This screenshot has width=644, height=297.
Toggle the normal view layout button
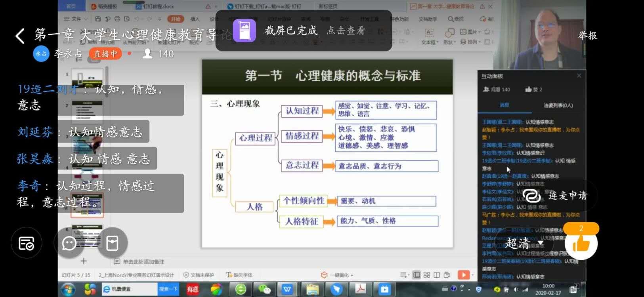(x=417, y=275)
